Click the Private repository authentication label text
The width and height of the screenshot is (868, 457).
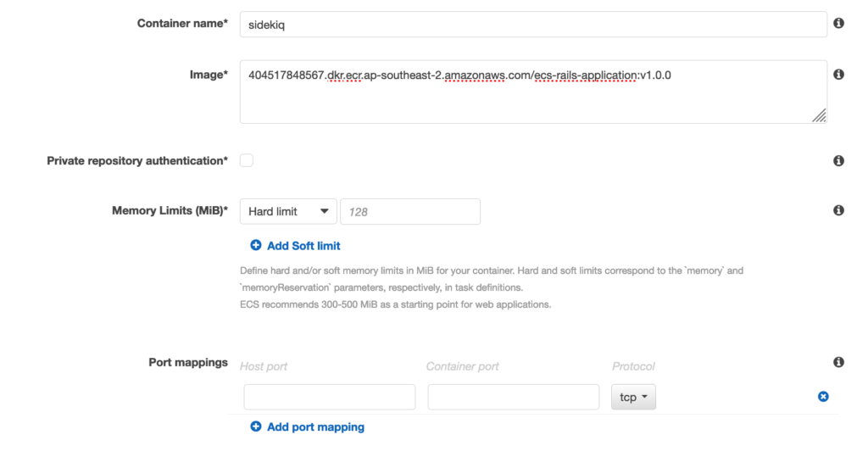(137, 160)
